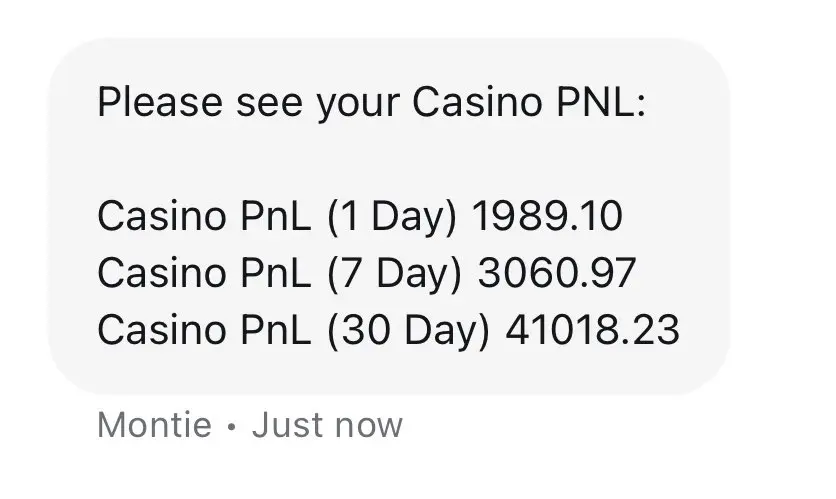Click PNL: at the end of the heading
This screenshot has width=836, height=499.
click(601, 102)
